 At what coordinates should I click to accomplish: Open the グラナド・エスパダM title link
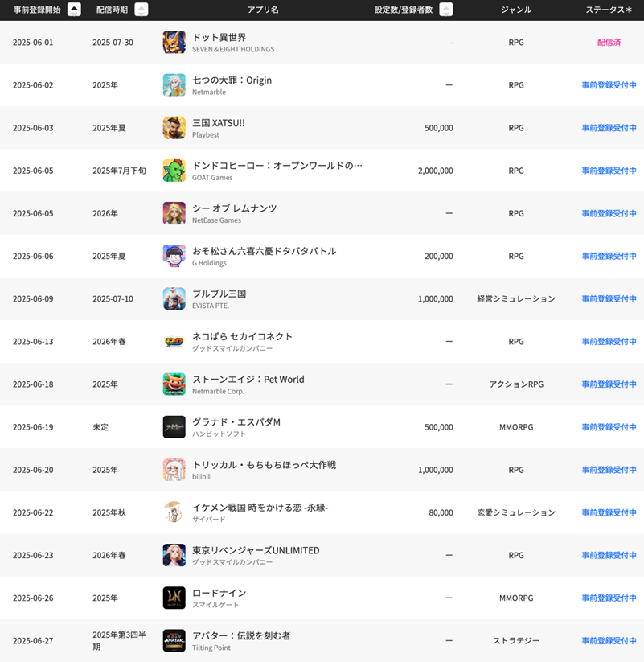pos(236,421)
